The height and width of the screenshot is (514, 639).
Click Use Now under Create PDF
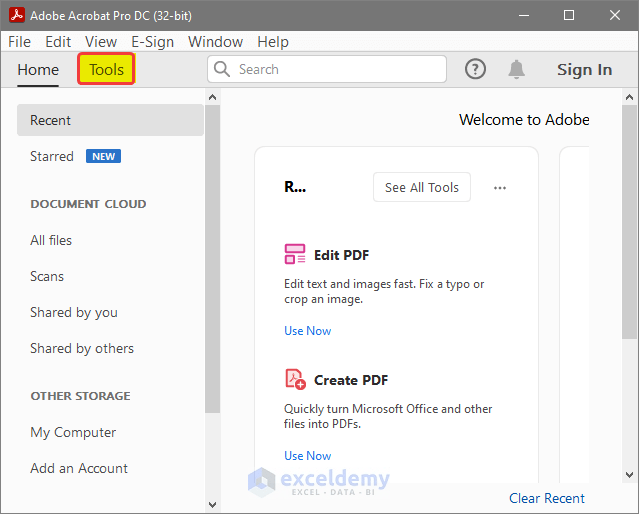pos(308,456)
